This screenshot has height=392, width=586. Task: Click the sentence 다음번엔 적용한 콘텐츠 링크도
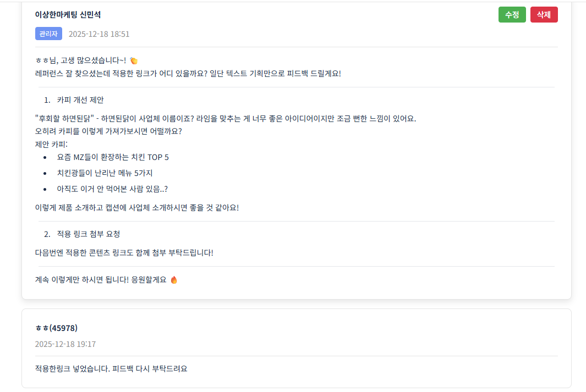tap(124, 253)
